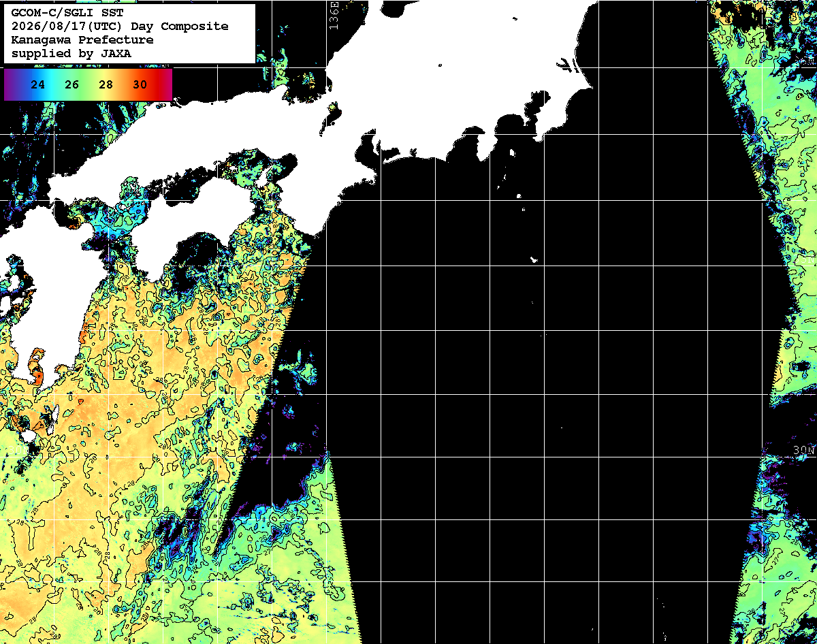The image size is (817, 644).
Task: Click the supplied by JAXA credit line
Action: click(71, 53)
